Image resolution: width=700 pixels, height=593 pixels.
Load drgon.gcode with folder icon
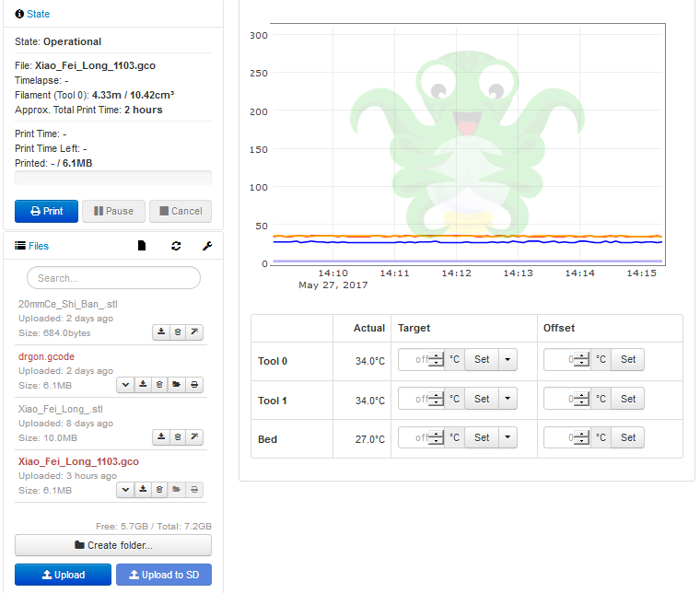pos(176,385)
